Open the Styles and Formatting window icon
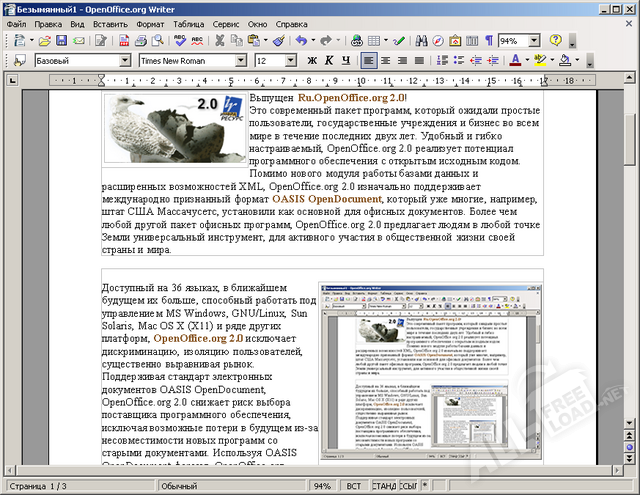The image size is (640, 495). (x=19, y=61)
